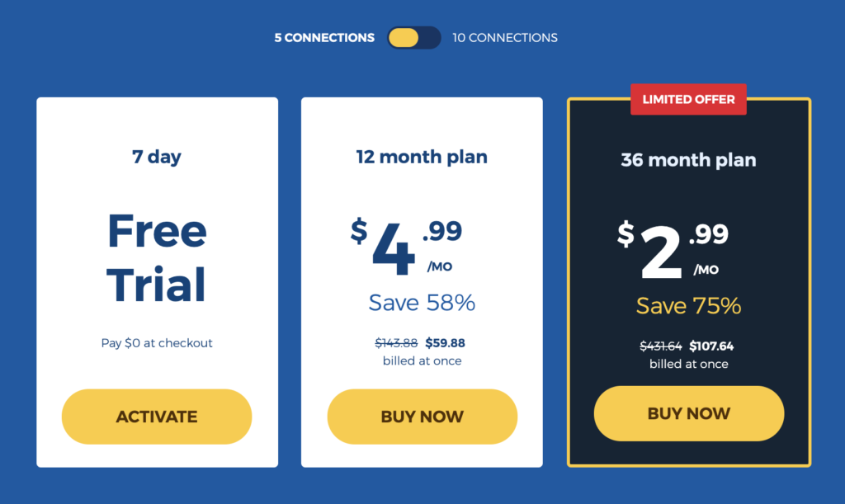
Task: Activate the 7 day free trial
Action: point(157,417)
